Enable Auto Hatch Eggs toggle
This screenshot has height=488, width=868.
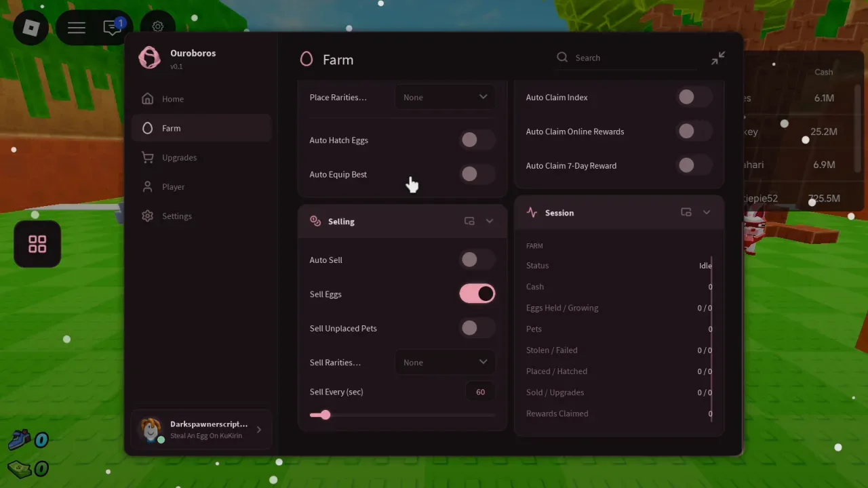pyautogui.click(x=477, y=140)
